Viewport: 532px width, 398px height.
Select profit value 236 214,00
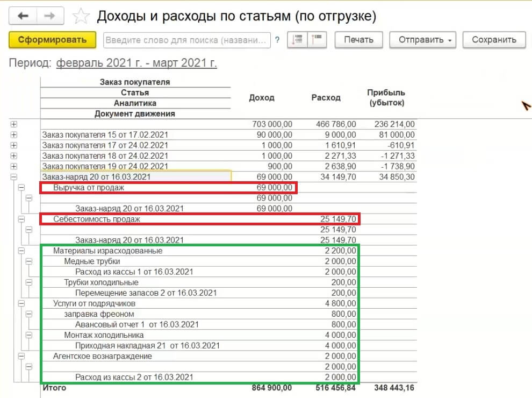pyautogui.click(x=394, y=124)
